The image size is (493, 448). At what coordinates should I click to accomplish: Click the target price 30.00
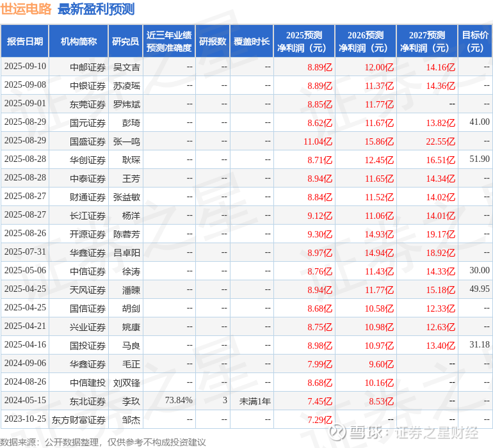[480, 270]
